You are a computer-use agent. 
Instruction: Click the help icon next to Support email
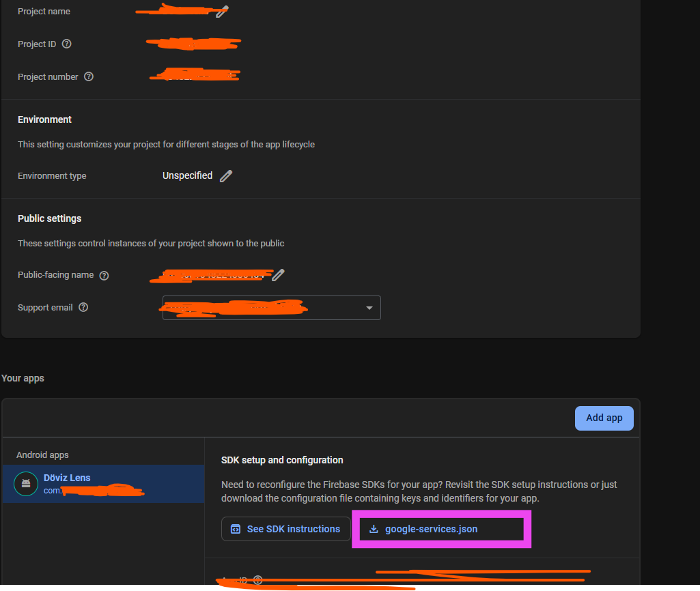pos(83,307)
